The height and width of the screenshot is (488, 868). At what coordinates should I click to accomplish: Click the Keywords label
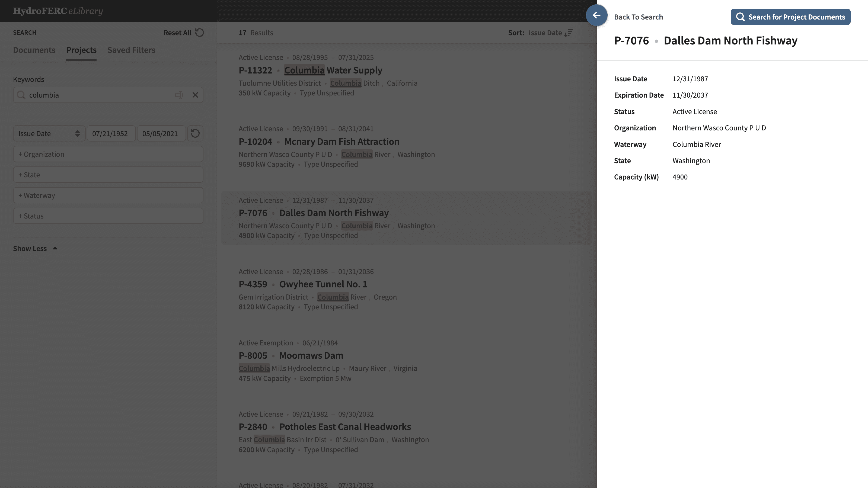tap(29, 79)
